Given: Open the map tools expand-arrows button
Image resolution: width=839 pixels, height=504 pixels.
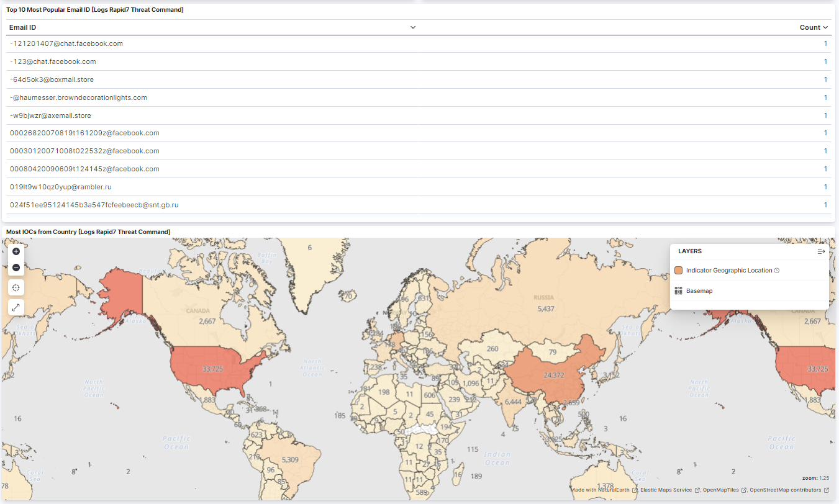Looking at the screenshot, I should [x=16, y=307].
